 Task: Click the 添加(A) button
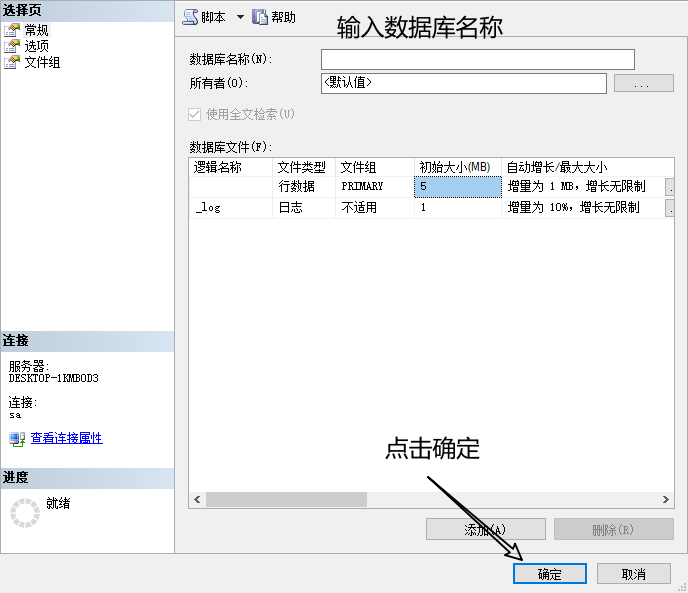coord(486,529)
